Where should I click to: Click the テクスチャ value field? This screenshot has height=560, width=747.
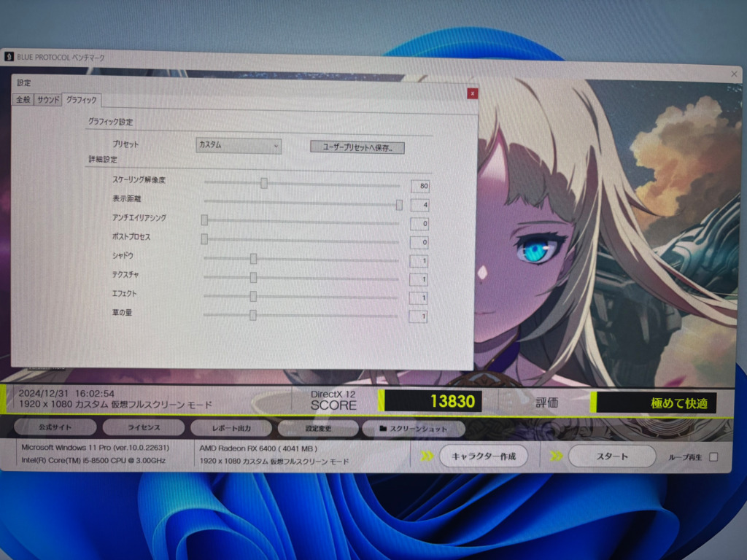coord(418,279)
